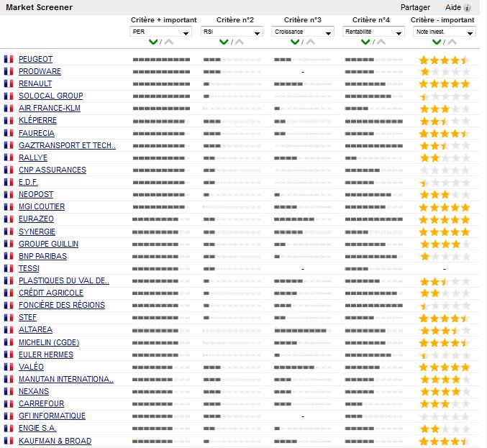This screenshot has height=448, width=487.
Task: Open the SOLOCAL GROUP stock link
Action: (50, 96)
